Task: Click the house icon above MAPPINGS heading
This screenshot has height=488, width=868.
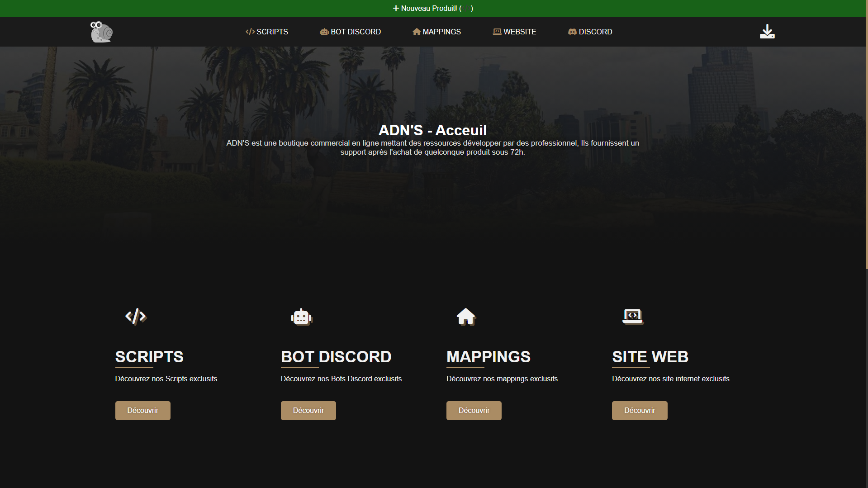Action: [x=466, y=317]
